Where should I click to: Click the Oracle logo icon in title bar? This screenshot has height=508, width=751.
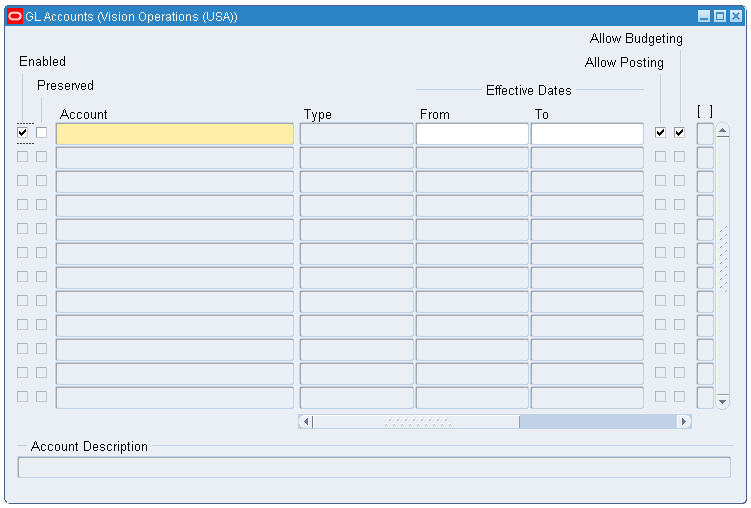point(15,17)
